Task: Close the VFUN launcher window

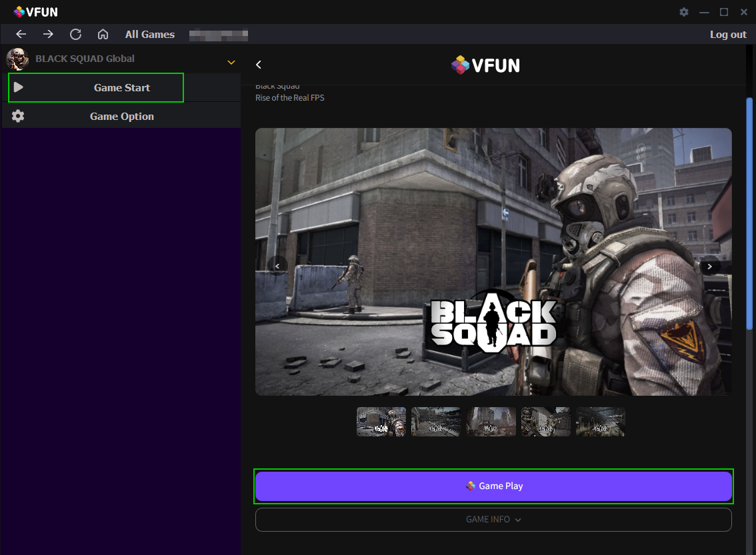Action: (x=743, y=12)
